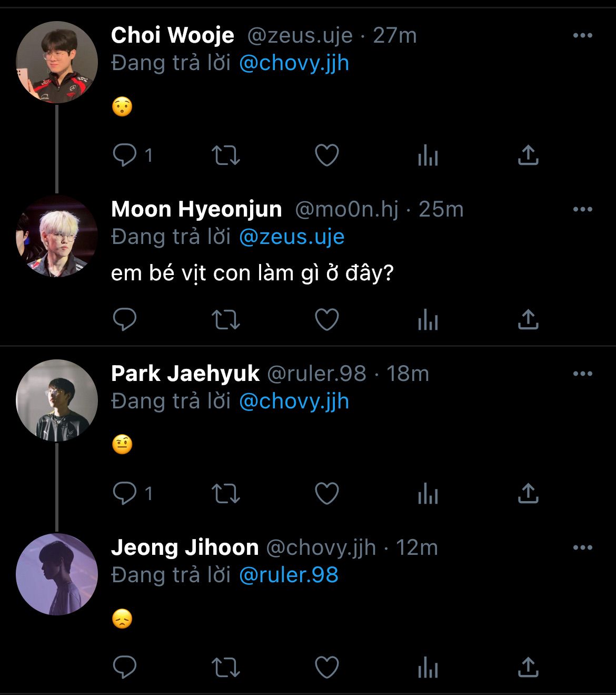Click the @zeus.uje mention link

tap(292, 237)
